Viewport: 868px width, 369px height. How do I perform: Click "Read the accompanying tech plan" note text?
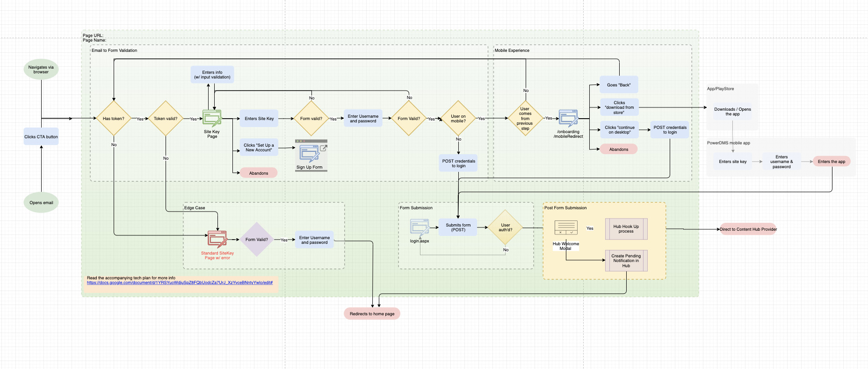click(131, 278)
